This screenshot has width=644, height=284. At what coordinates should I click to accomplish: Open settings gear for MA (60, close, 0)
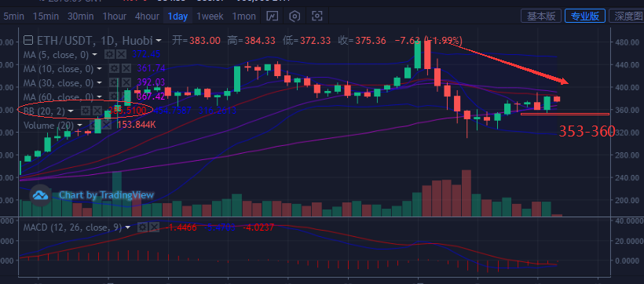click(x=114, y=96)
